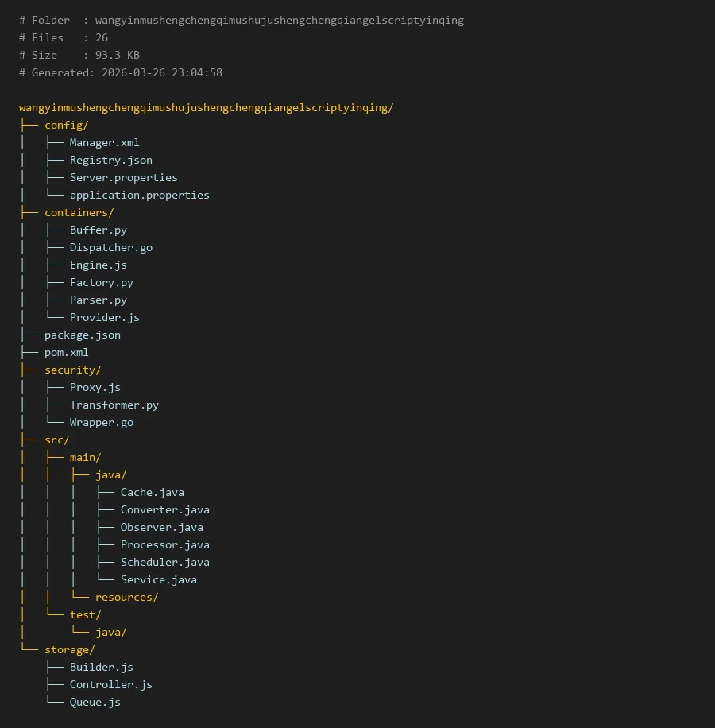Expand the src/ directory

(x=56, y=440)
